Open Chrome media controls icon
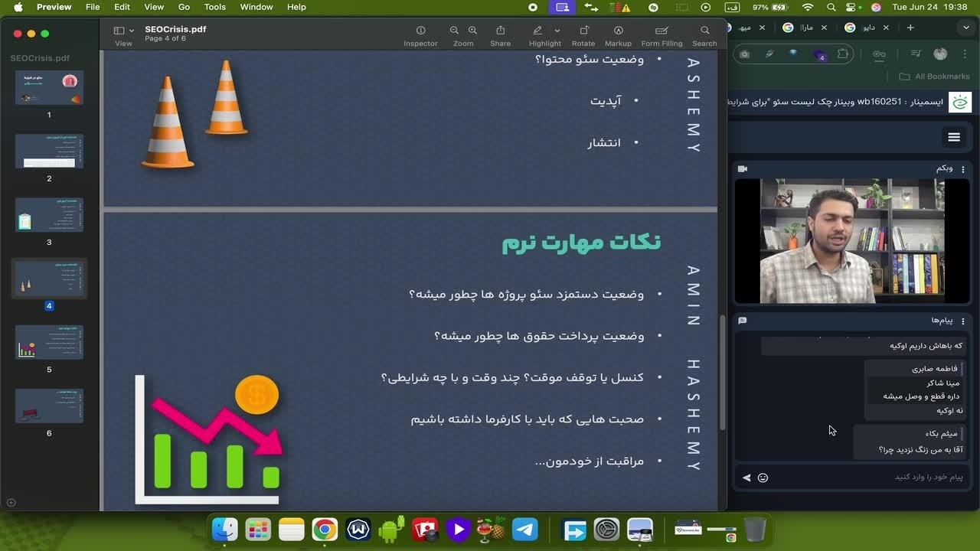This screenshot has height=551, width=980. [916, 54]
